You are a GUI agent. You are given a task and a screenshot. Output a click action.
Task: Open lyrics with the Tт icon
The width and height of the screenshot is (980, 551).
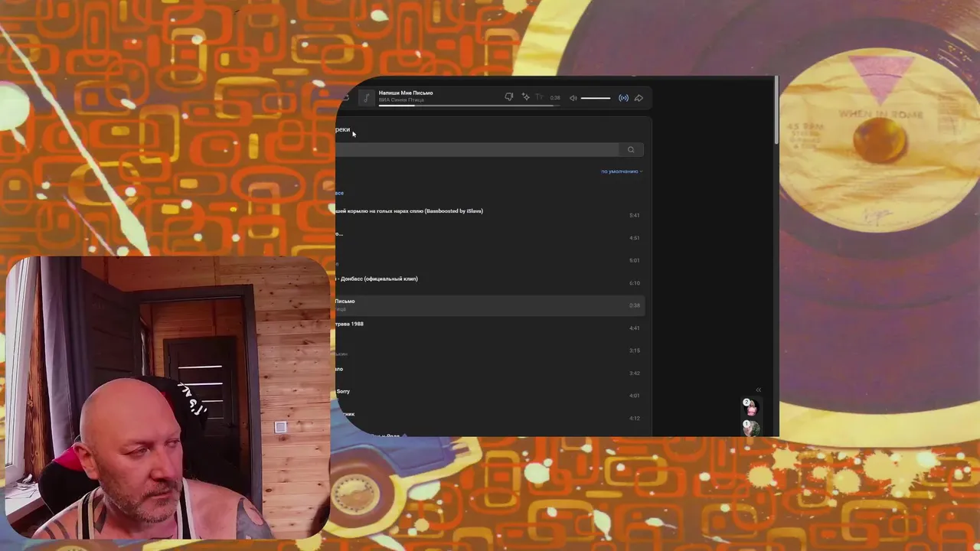point(539,97)
